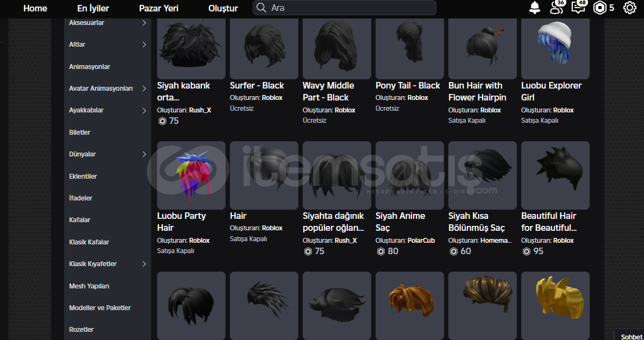This screenshot has width=644, height=340.
Task: Click Robux icon beside price 80
Action: (381, 251)
